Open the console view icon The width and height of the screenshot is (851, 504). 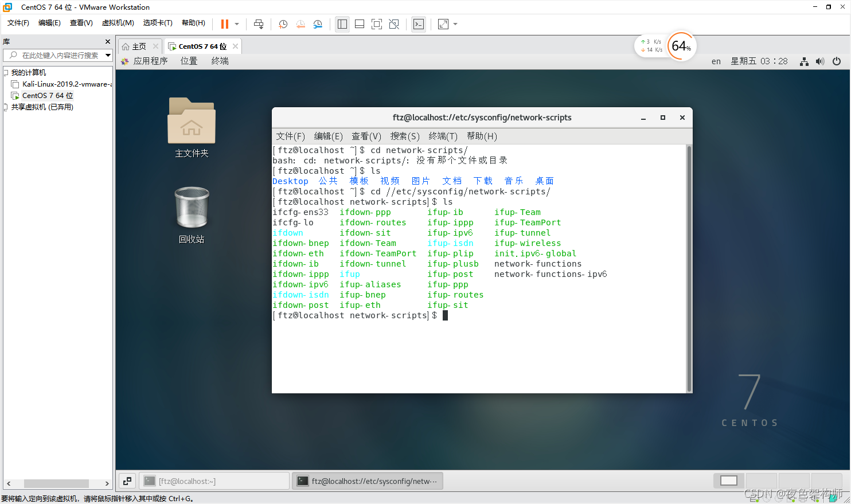(419, 24)
